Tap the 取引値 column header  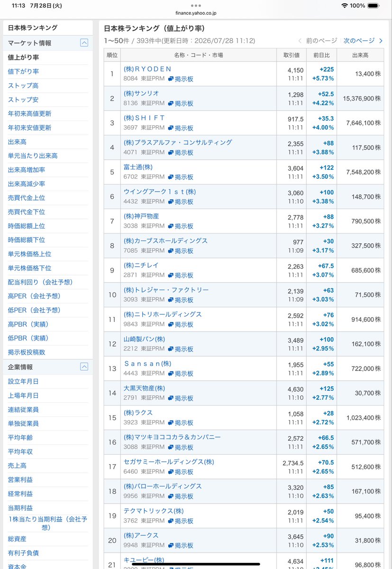[292, 55]
